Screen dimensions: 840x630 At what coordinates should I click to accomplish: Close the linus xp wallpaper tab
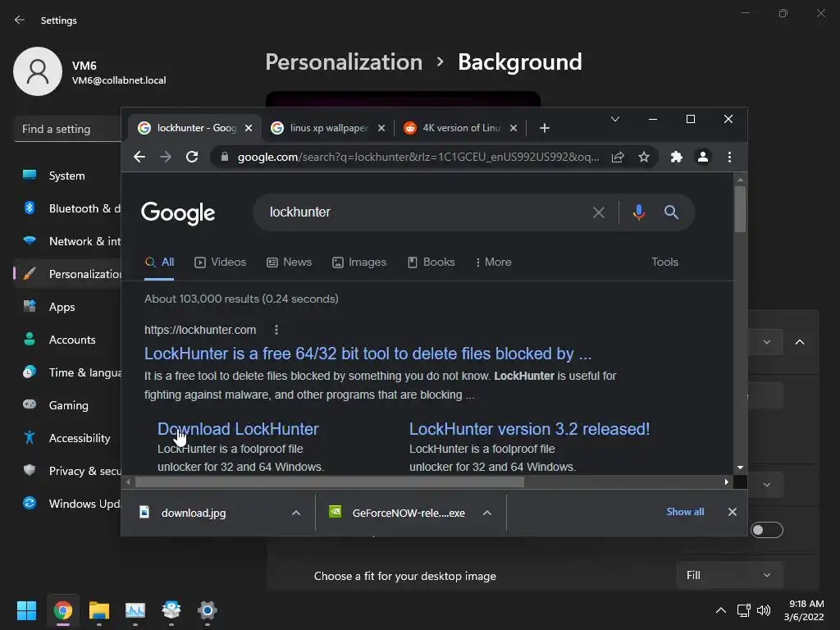click(381, 128)
